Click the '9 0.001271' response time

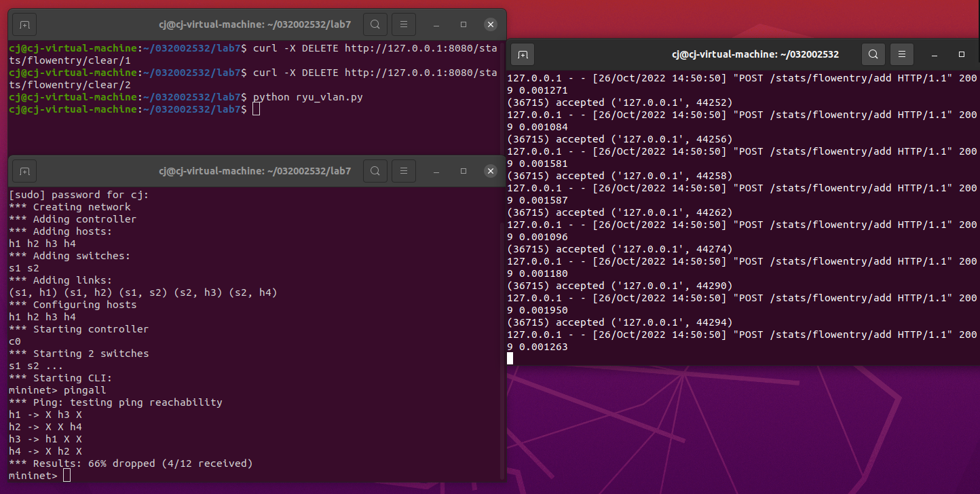tap(538, 90)
